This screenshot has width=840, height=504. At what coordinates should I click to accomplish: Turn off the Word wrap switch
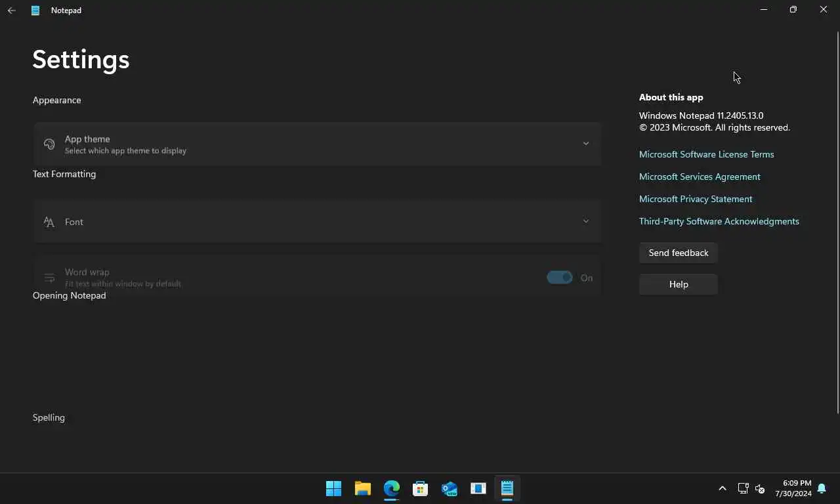(560, 278)
